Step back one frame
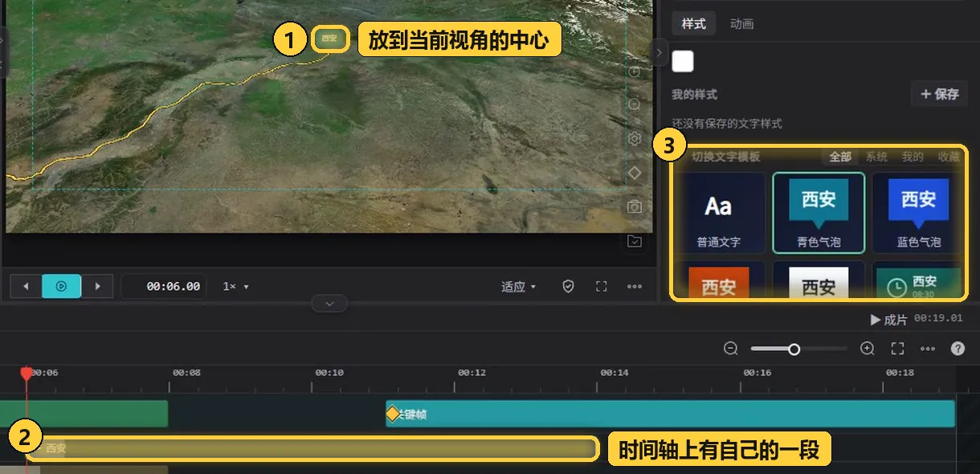Image resolution: width=980 pixels, height=474 pixels. point(26,286)
